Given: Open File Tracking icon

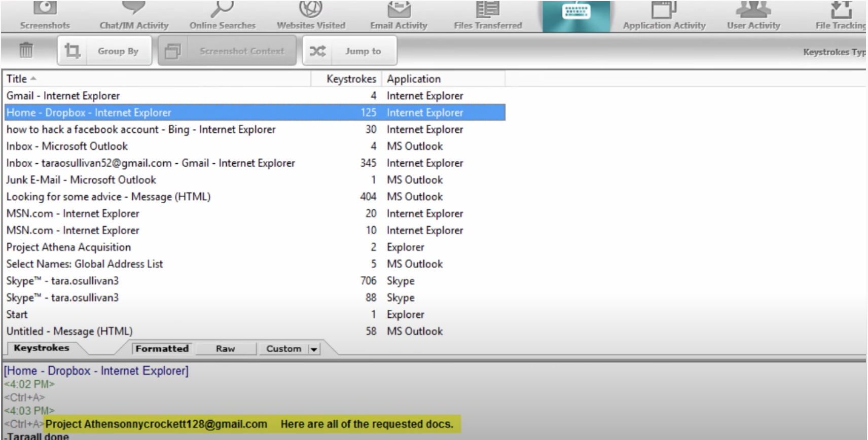Looking at the screenshot, I should 842,9.
